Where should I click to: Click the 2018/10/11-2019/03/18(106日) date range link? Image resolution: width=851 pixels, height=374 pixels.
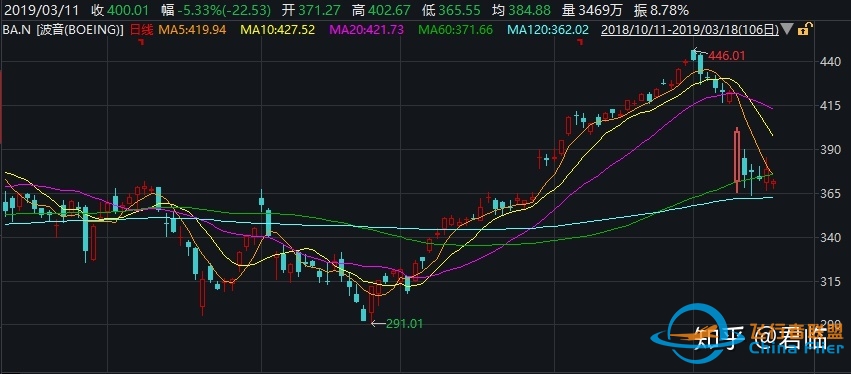tap(690, 30)
